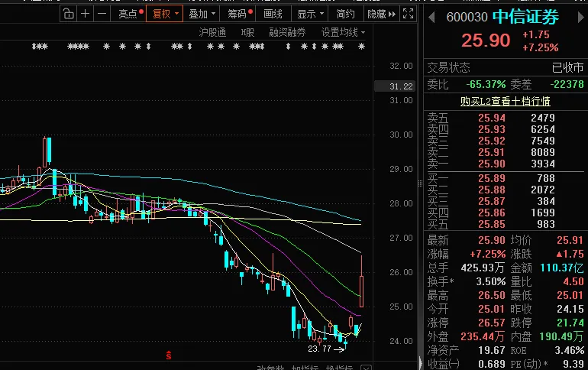
Task: Click the 23.77 low price annotation
Action: tap(319, 349)
